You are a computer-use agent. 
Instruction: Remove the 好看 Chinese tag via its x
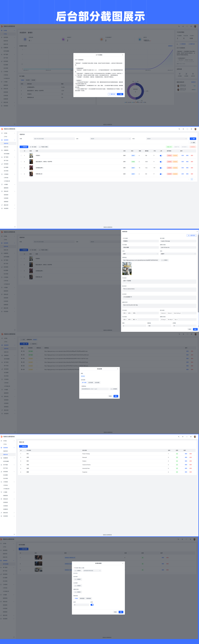136,313
